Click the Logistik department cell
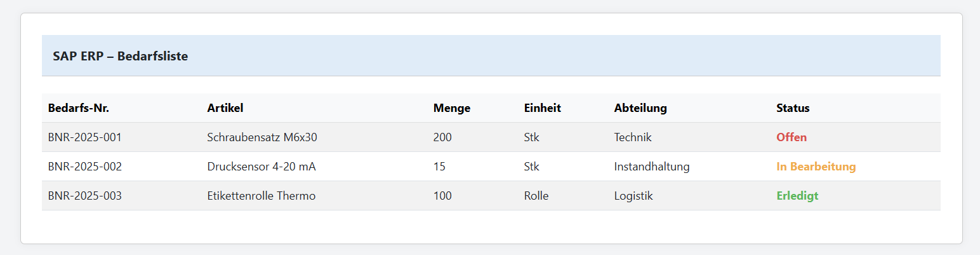The width and height of the screenshot is (980, 255). [633, 196]
